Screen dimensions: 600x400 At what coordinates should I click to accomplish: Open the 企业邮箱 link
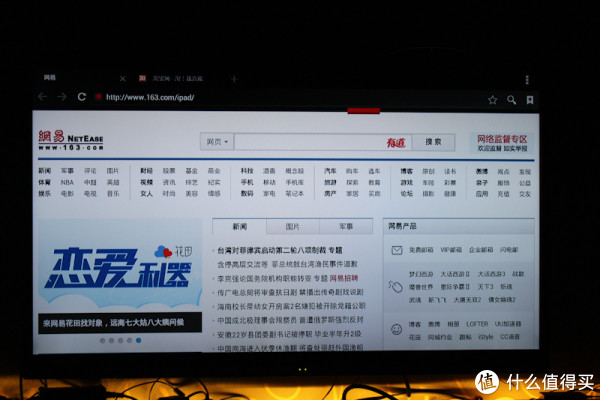click(x=481, y=250)
